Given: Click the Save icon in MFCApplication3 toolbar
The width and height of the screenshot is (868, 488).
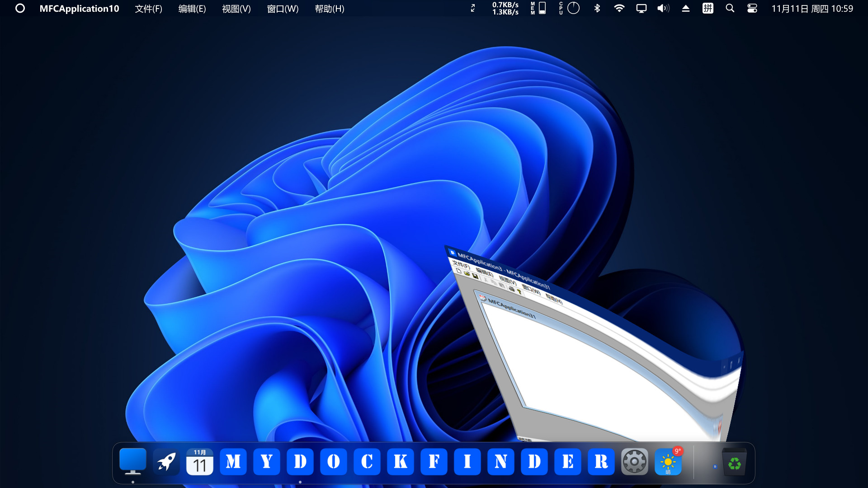Looking at the screenshot, I should 475,276.
